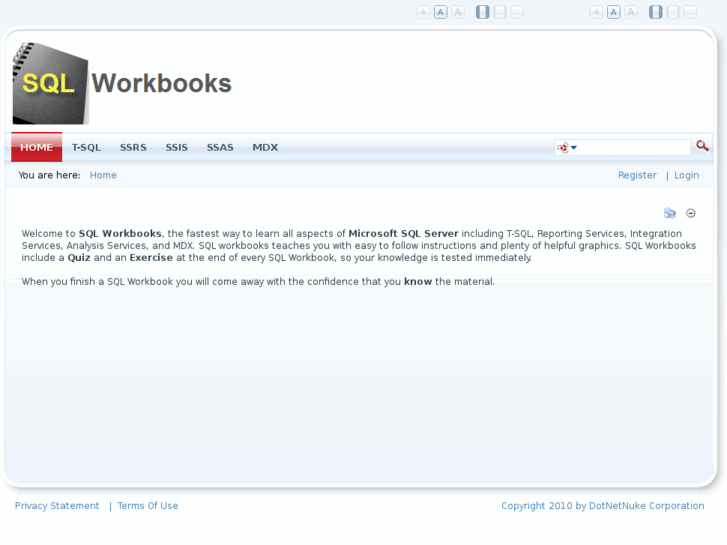
Task: Click the Login link
Action: pyautogui.click(x=687, y=175)
